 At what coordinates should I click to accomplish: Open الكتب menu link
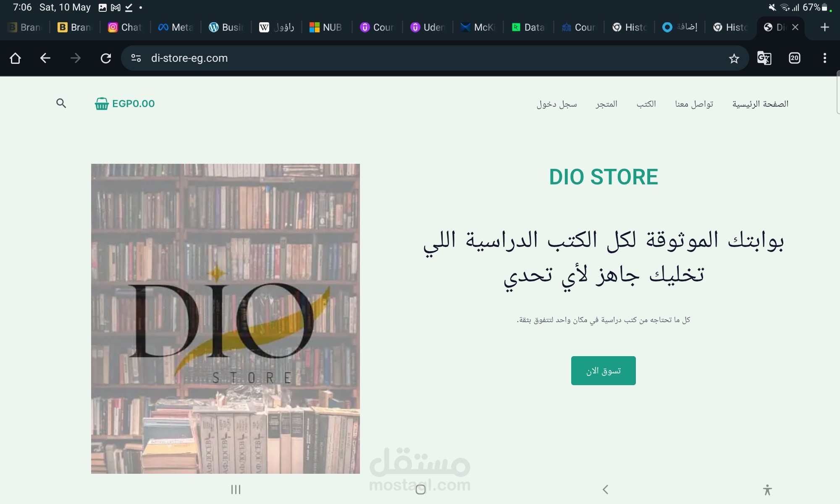pos(646,104)
